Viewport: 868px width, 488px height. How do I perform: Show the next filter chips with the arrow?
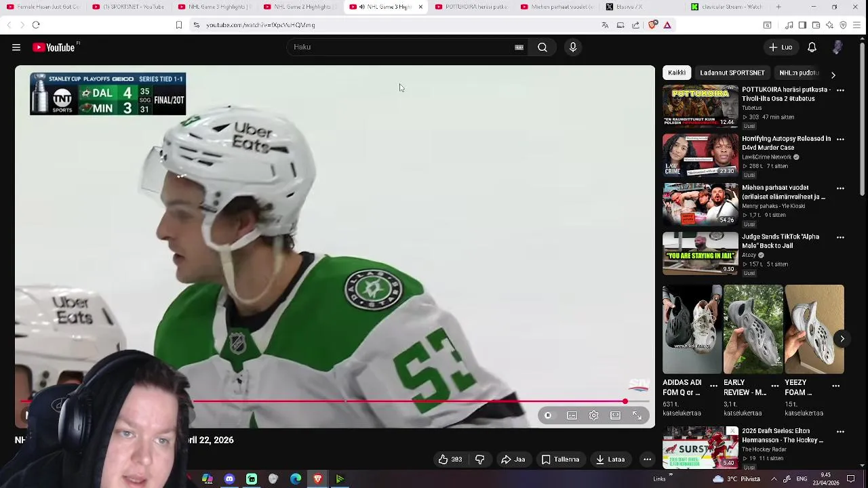[x=833, y=75]
